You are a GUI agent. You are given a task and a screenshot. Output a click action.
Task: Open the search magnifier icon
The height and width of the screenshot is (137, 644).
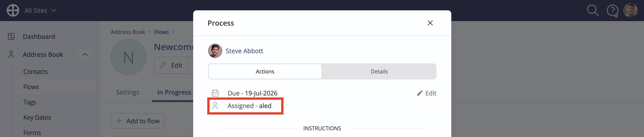[x=592, y=11]
